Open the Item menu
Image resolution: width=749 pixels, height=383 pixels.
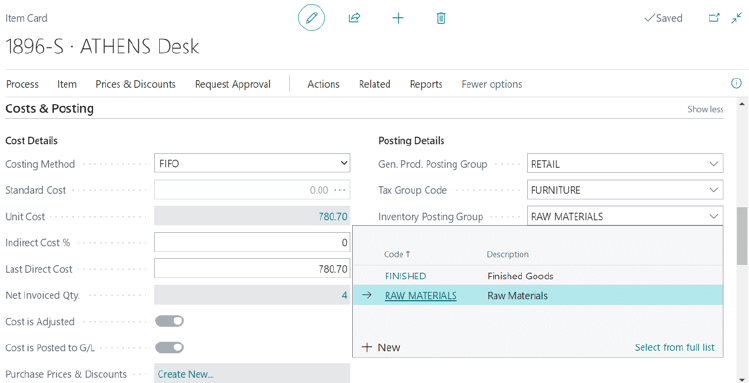coord(67,84)
